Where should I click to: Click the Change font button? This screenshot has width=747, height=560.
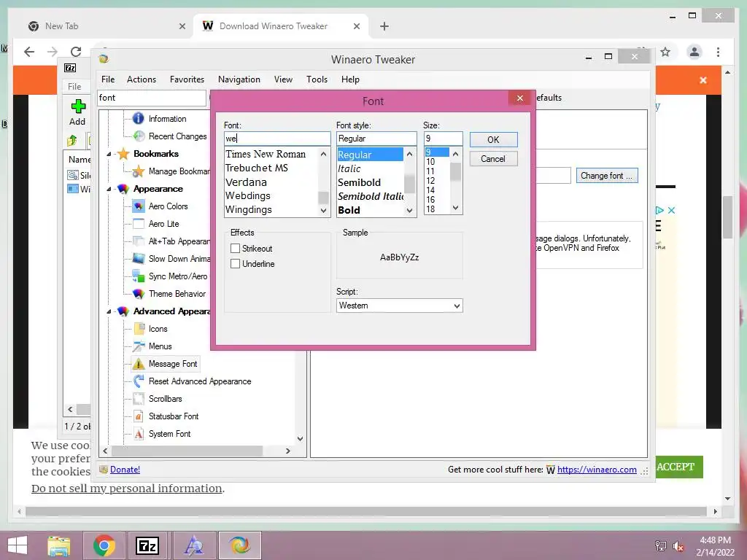pos(606,176)
